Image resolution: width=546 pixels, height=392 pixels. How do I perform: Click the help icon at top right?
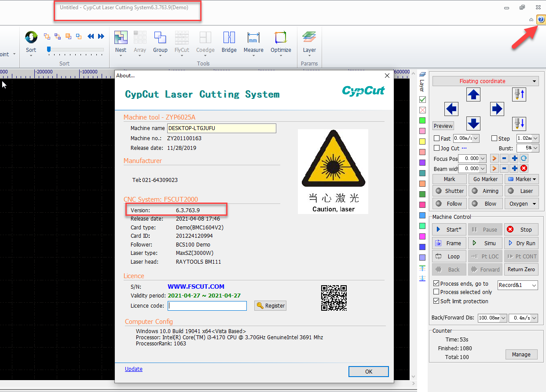tap(541, 20)
